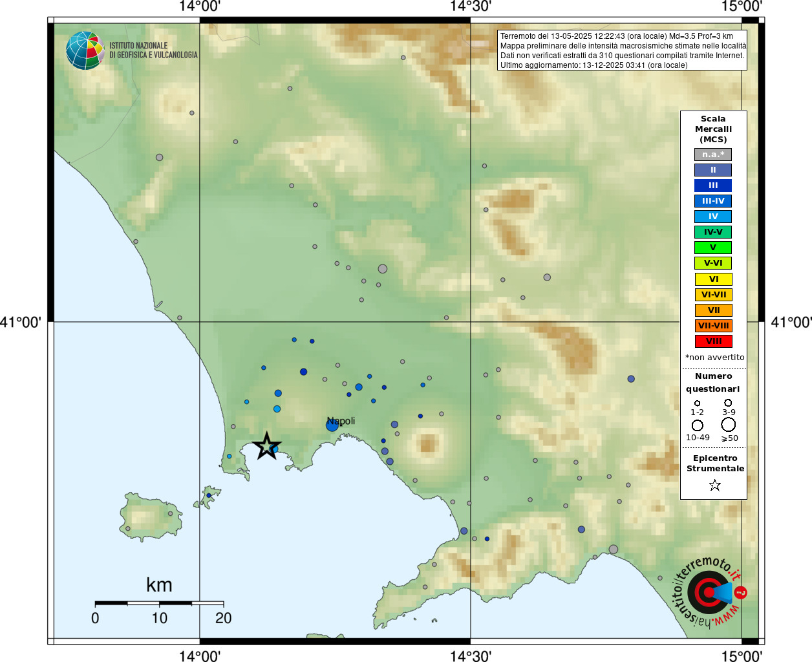Image resolution: width=812 pixels, height=662 pixels.
Task: Select the III-IV blue legend swatch
Action: click(713, 201)
